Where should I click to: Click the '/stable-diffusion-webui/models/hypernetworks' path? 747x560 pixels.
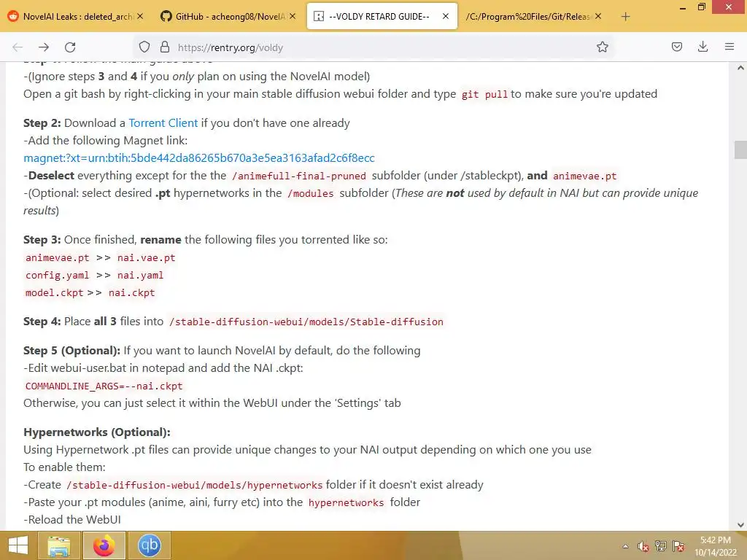(x=194, y=485)
